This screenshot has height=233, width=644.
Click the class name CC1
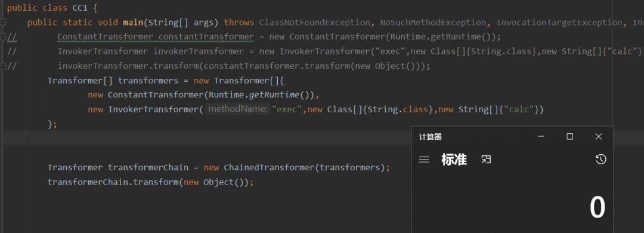(x=80, y=7)
